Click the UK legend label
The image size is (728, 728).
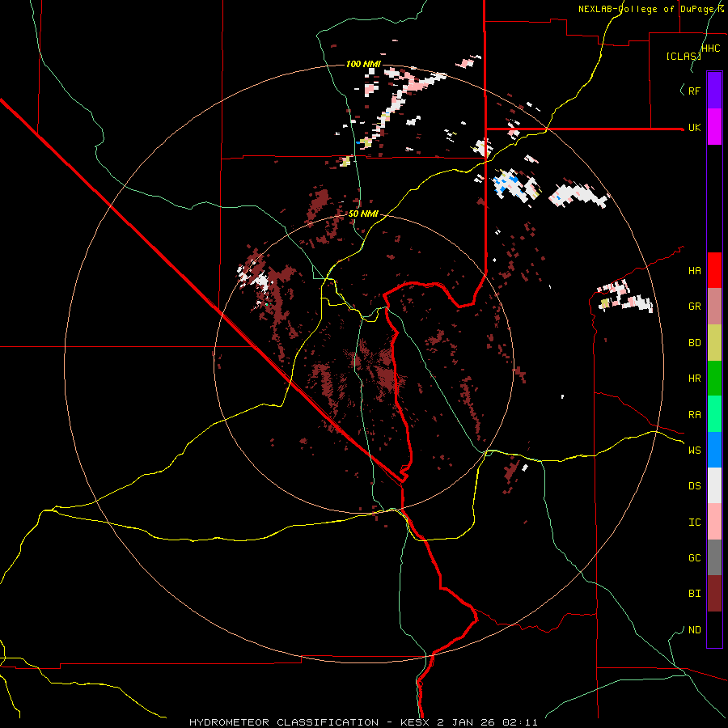tap(694, 128)
